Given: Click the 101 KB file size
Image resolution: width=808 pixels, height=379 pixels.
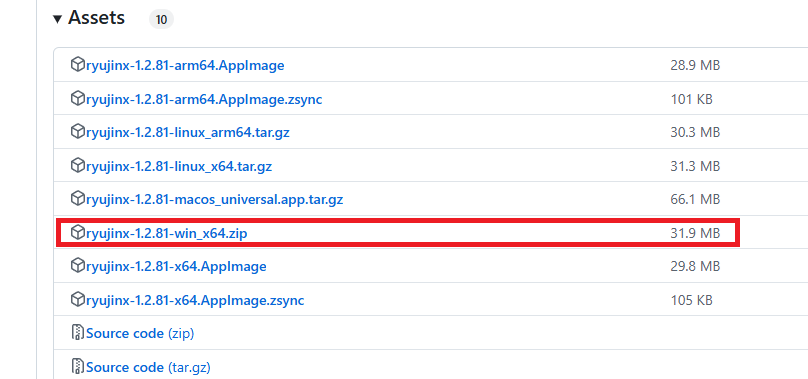Looking at the screenshot, I should coord(692,99).
